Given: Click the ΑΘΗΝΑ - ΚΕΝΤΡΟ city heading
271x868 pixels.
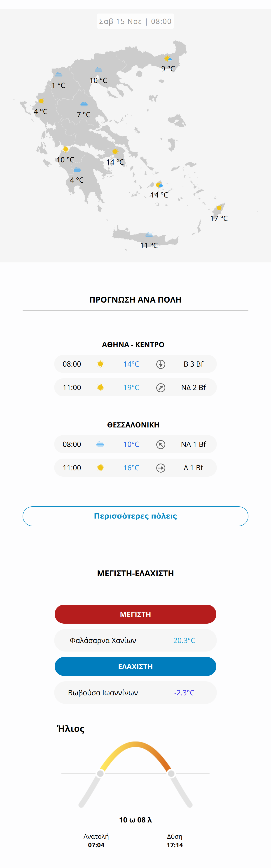Looking at the screenshot, I should coord(133,344).
